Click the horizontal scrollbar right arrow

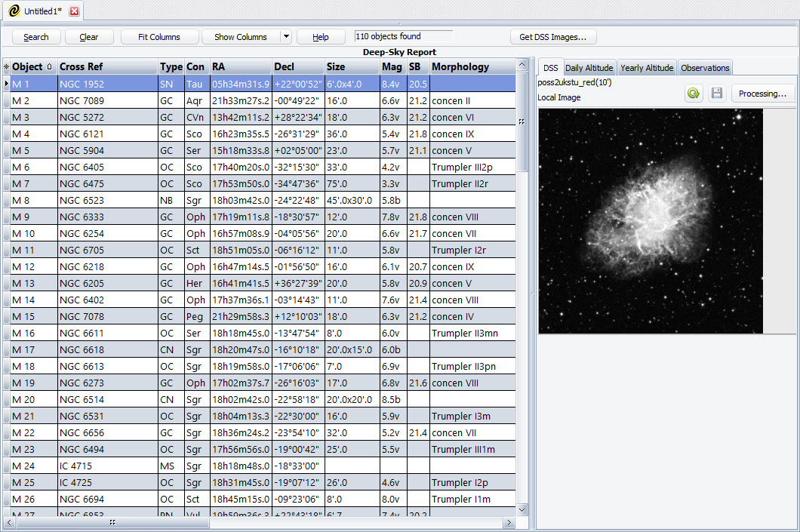(x=509, y=522)
